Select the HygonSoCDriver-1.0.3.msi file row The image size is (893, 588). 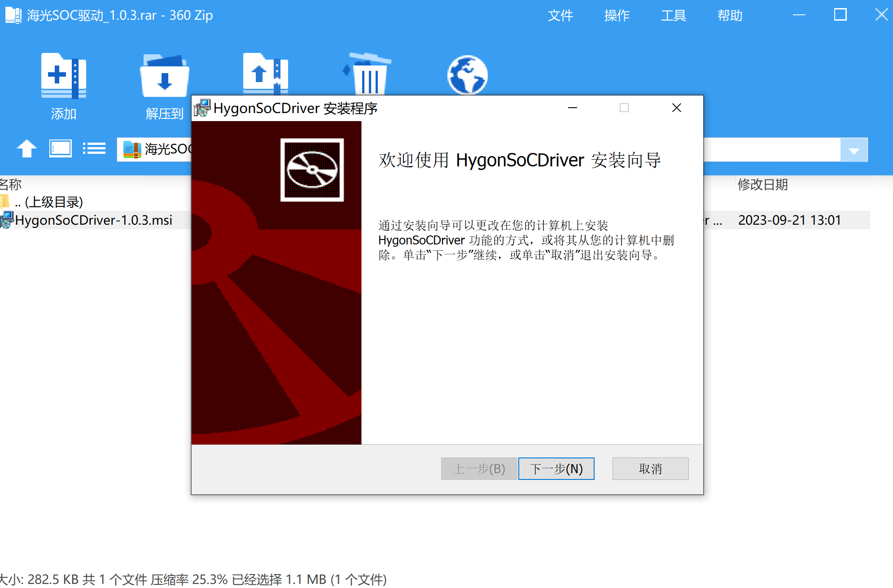coord(435,220)
